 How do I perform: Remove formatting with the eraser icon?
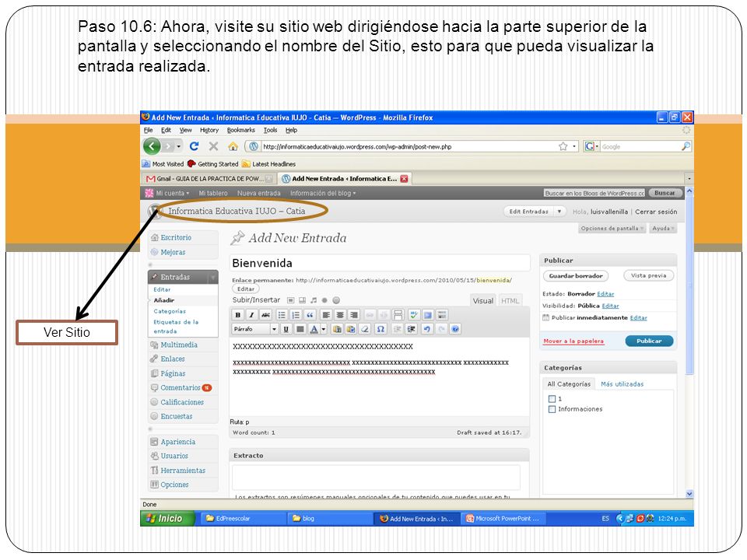(364, 329)
